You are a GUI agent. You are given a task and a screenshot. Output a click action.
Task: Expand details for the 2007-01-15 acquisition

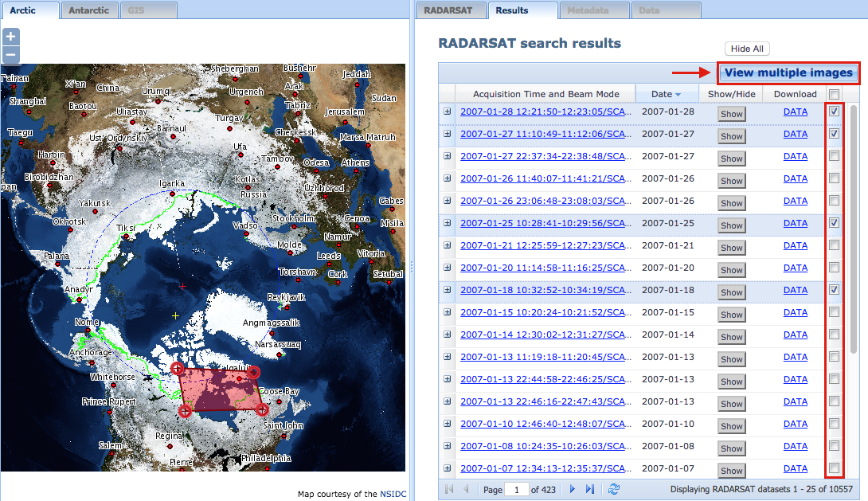pyautogui.click(x=447, y=312)
